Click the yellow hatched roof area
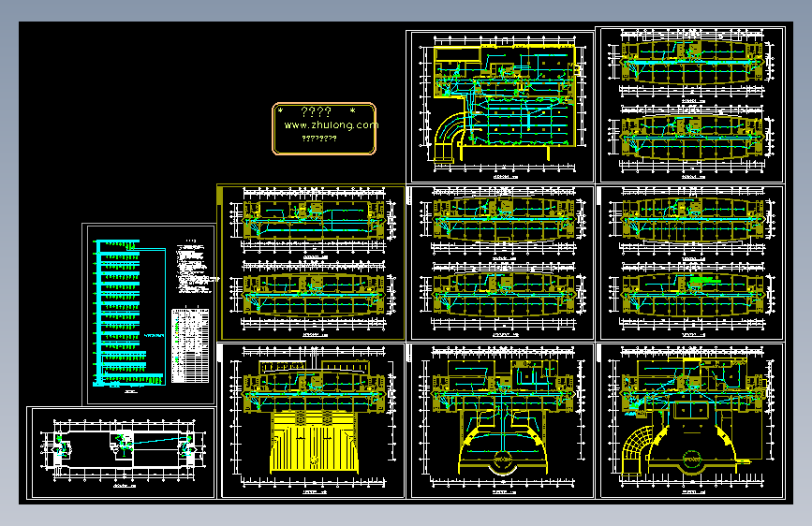Viewport: 812px width, 526px height. point(315,442)
